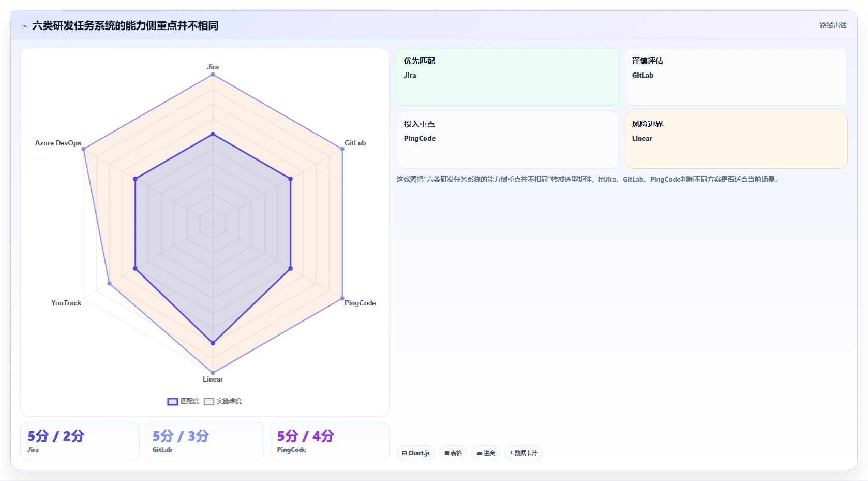
Task: Select the 5分 / 4分 PingCode score card
Action: (x=329, y=441)
